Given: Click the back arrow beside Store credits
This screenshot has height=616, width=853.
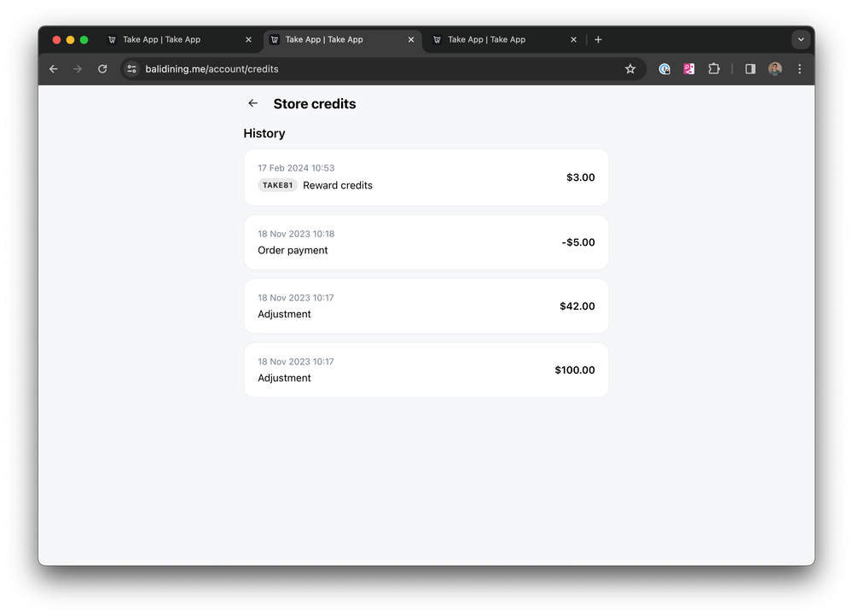Looking at the screenshot, I should tap(253, 103).
